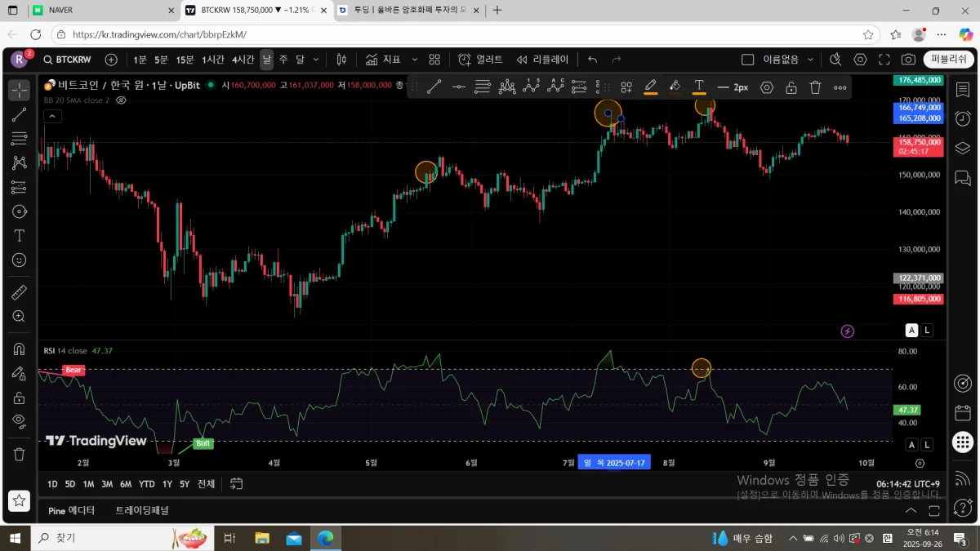Select the trend line tool in left sidebar
Screen dimensions: 980x551
[x=19, y=115]
